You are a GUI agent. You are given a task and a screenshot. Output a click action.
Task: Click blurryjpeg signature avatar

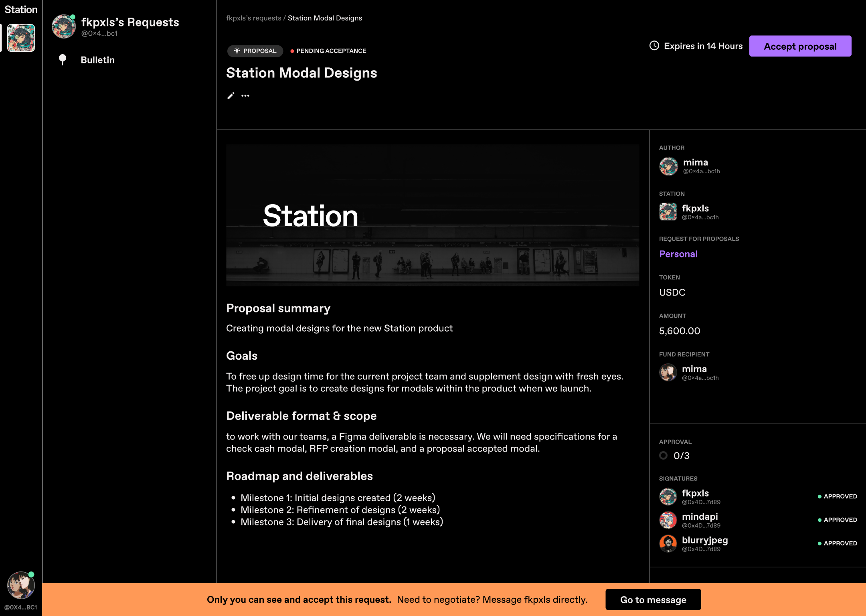click(x=668, y=543)
